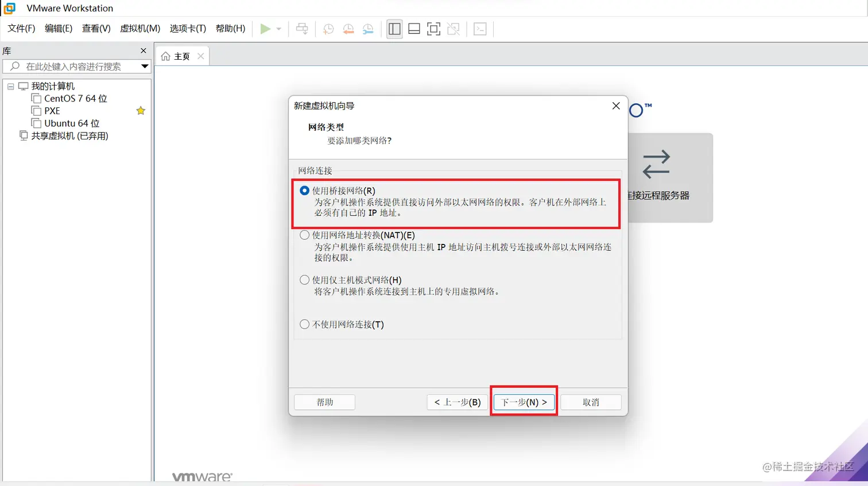Click the 下一步(N) > next button

[524, 402]
